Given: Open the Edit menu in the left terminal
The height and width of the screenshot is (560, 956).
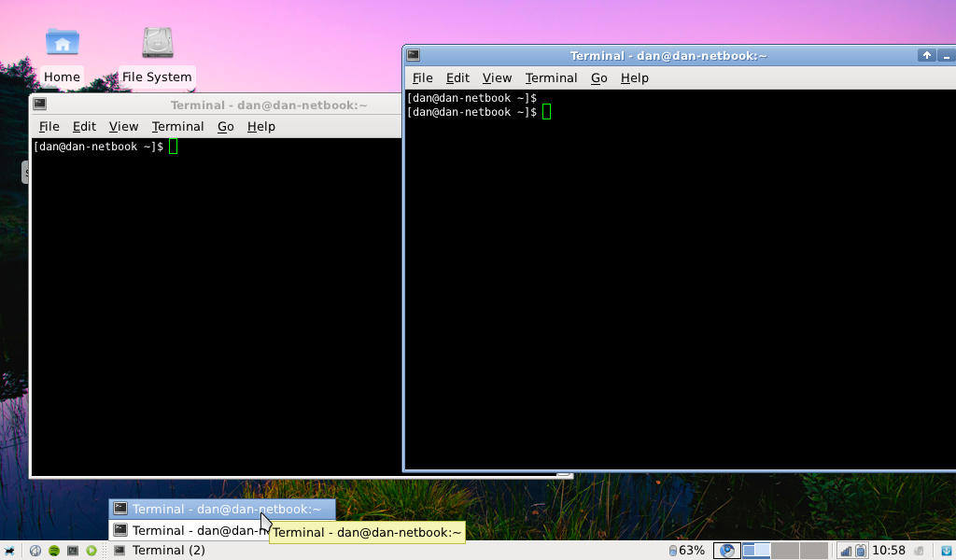Looking at the screenshot, I should tap(84, 127).
